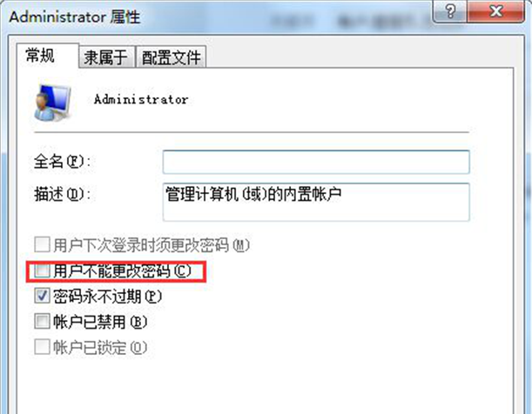Click the Administrator name text beside icon
This screenshot has width=532, height=414.
pyautogui.click(x=141, y=100)
